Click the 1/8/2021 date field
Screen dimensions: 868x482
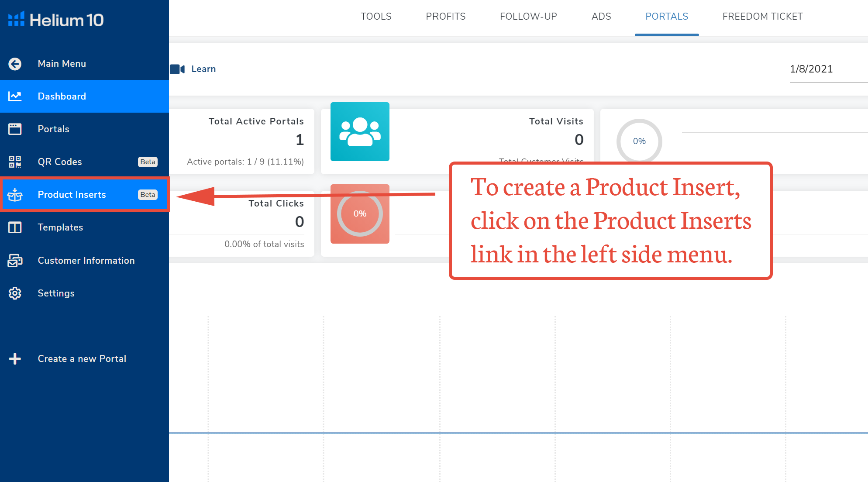821,69
